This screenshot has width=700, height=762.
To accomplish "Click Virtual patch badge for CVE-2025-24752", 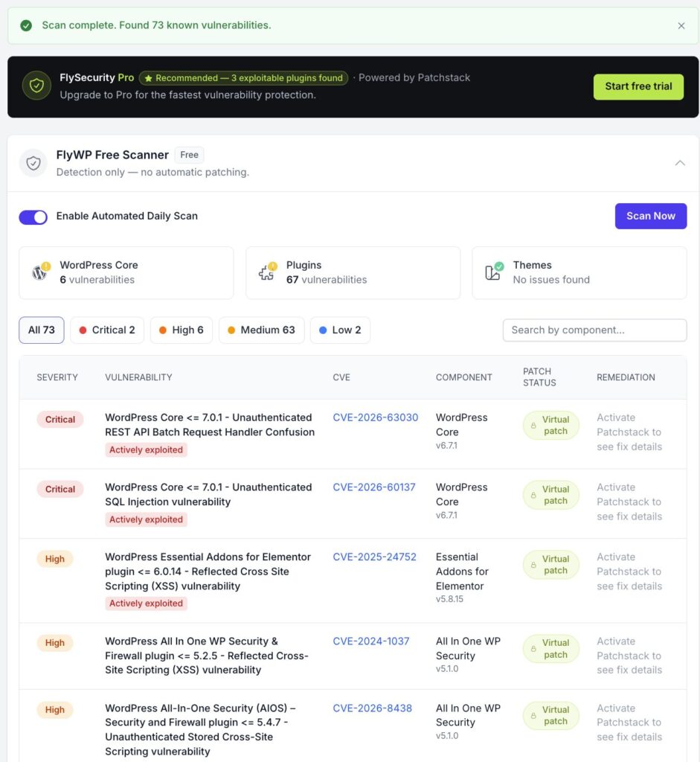I will click(551, 565).
